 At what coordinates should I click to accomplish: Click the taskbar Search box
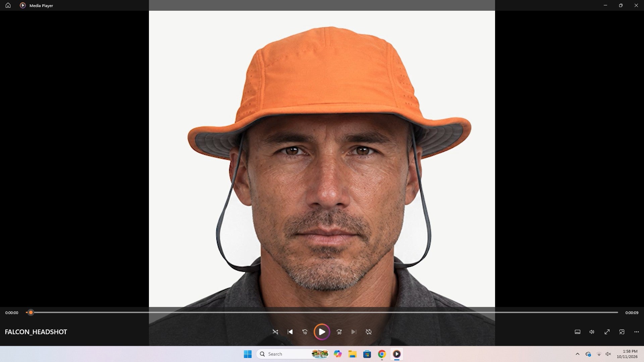click(293, 354)
